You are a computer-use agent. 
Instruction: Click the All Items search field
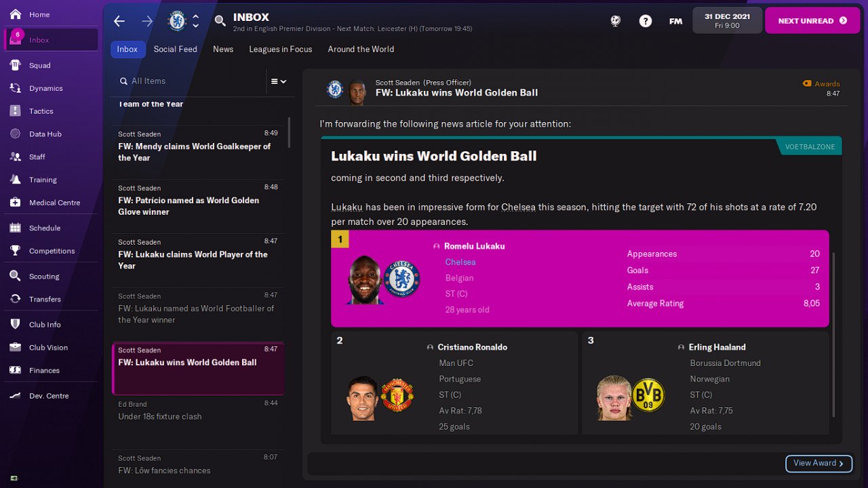tap(189, 81)
